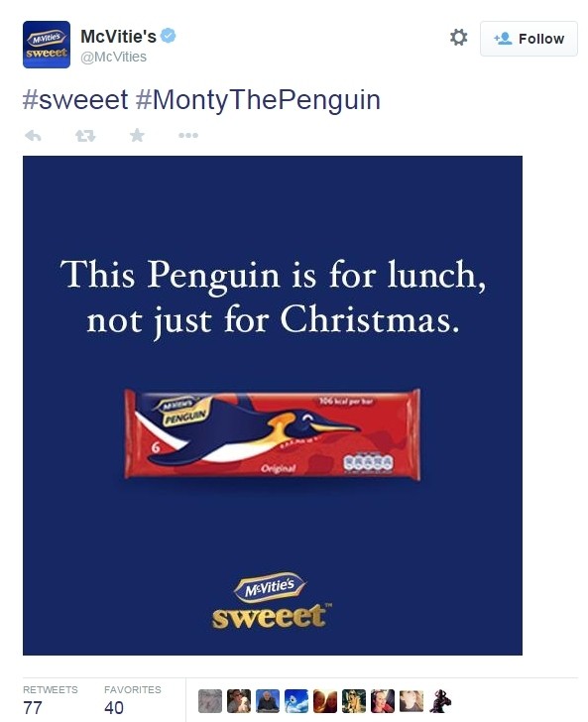Screen dimensions: 588x722
Task: Enlarge the Penguin biscuit ad image
Action: pyautogui.click(x=273, y=406)
